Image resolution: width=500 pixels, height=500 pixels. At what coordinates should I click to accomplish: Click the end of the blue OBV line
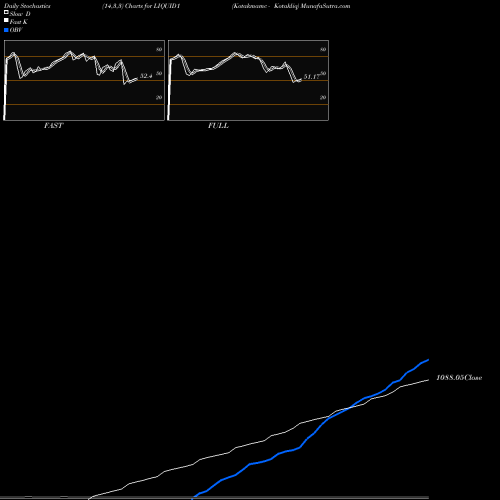click(x=428, y=360)
